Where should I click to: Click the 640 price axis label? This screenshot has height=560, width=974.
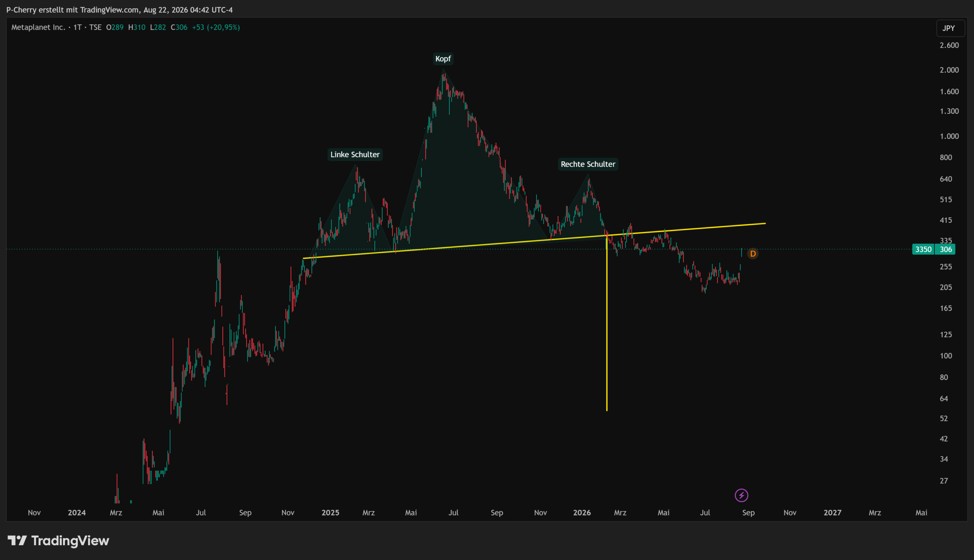(945, 179)
